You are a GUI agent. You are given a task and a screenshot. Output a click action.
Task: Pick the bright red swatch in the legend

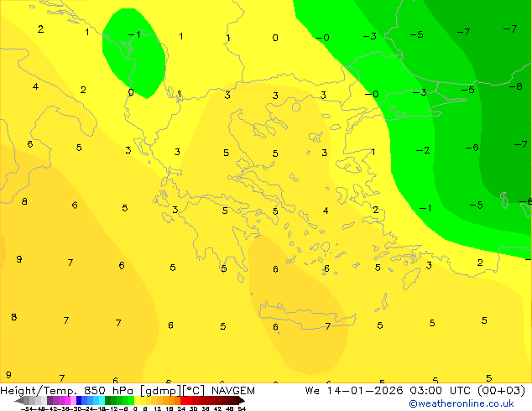183,400
